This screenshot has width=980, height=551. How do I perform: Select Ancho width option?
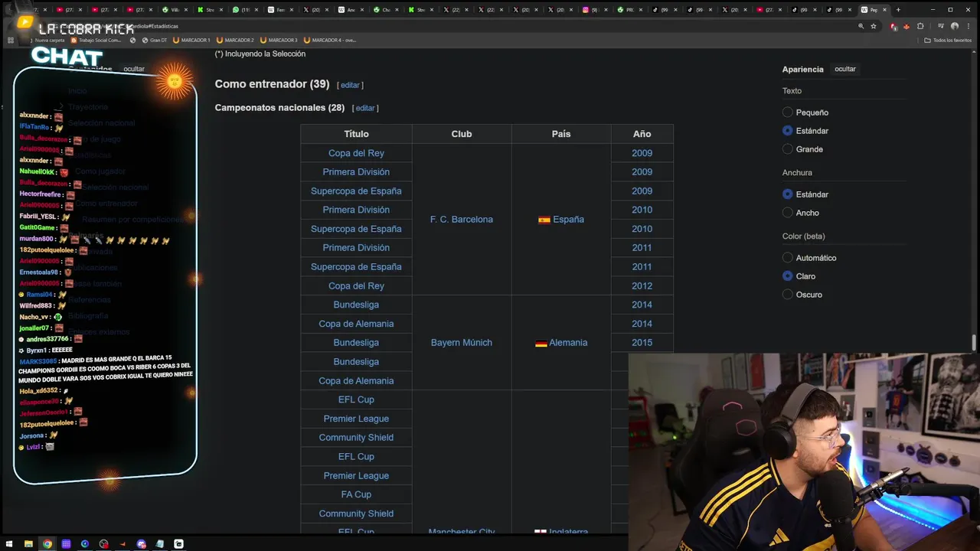[x=787, y=213]
